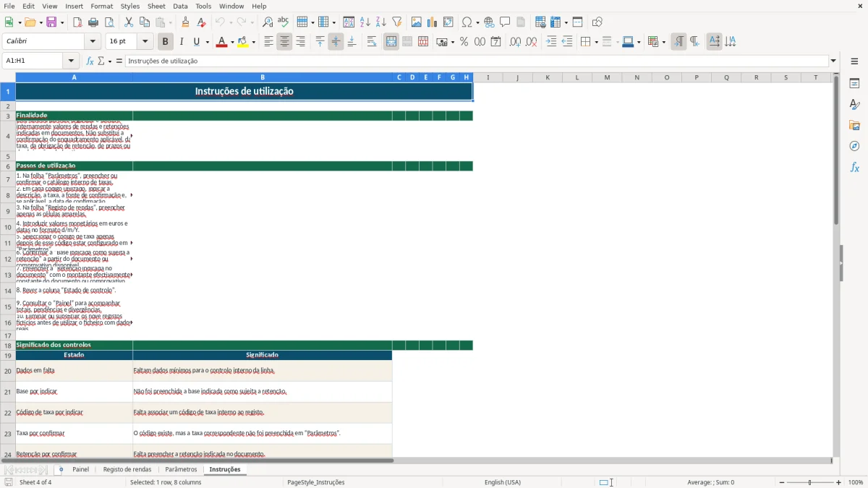This screenshot has width=868, height=488.
Task: Switch to Registo de rendas tab
Action: (x=127, y=469)
